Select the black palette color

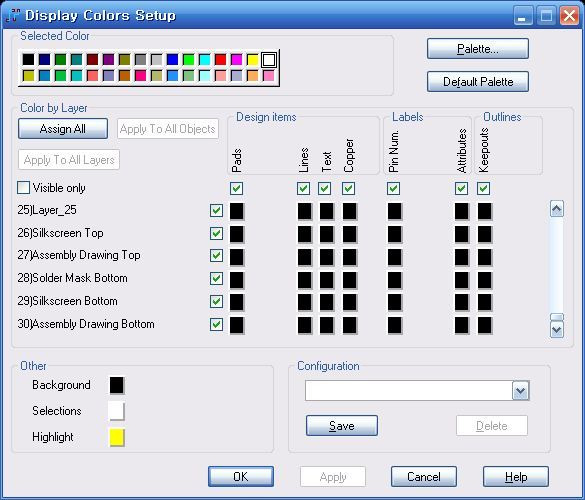[x=28, y=60]
